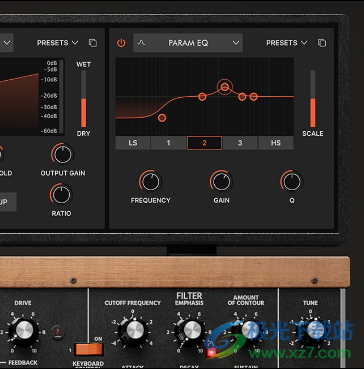Click the TUNE knob
The height and width of the screenshot is (369, 364).
pos(313,330)
